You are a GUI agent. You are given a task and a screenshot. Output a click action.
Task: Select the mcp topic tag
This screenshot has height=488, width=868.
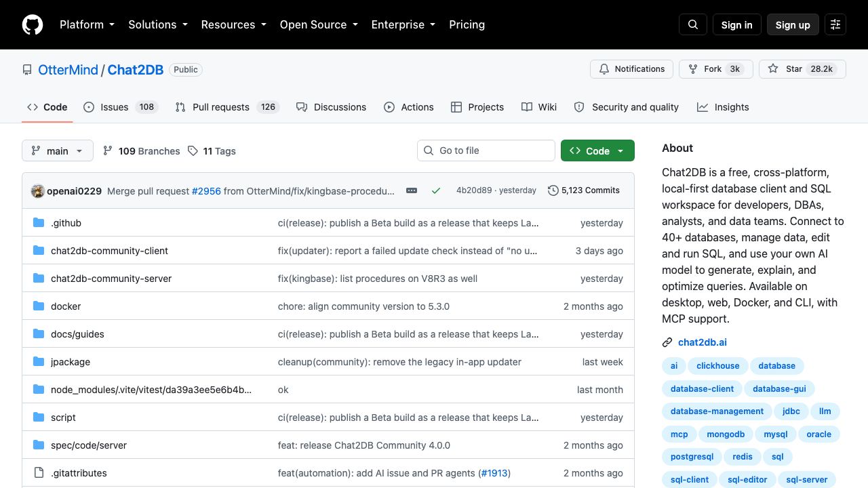[679, 434]
